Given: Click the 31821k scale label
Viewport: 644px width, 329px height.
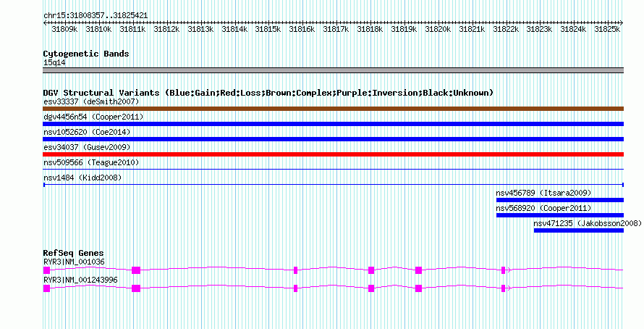Looking at the screenshot, I should pos(472,29).
